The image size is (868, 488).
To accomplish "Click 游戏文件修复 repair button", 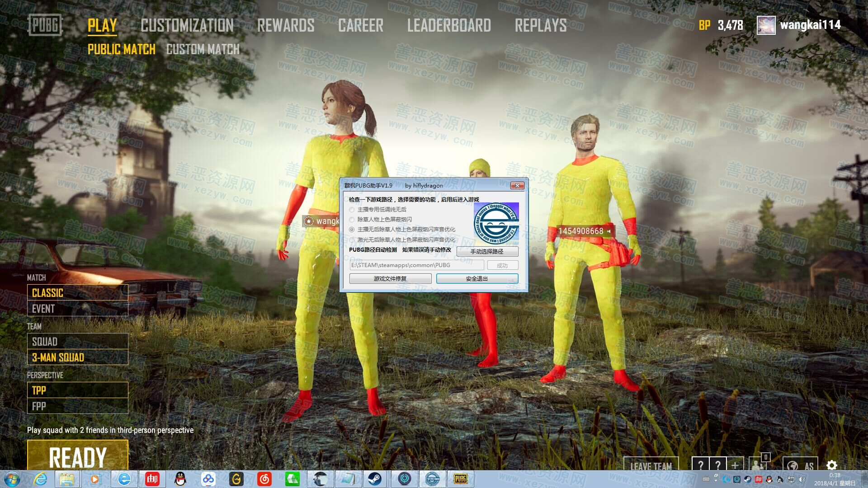I will click(390, 279).
